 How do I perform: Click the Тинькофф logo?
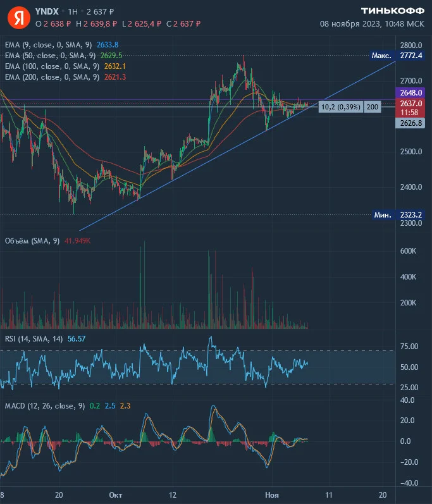pos(392,11)
